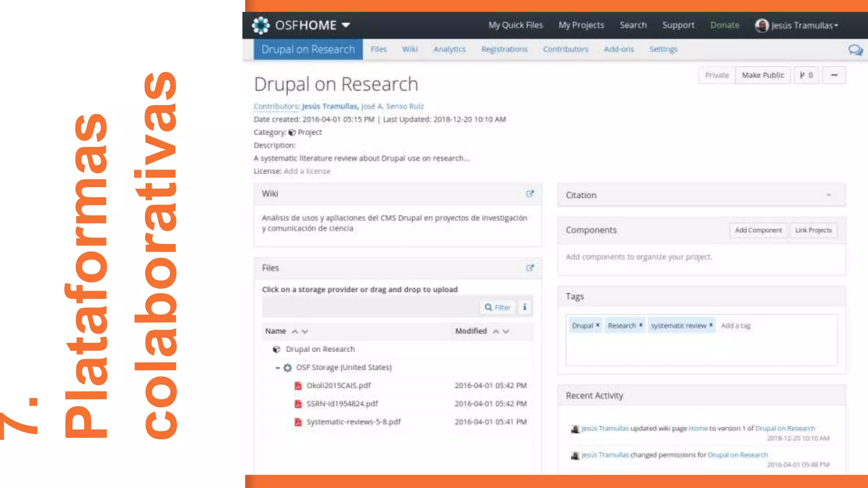Open the Analytics tab
868x488 pixels.
tap(449, 50)
